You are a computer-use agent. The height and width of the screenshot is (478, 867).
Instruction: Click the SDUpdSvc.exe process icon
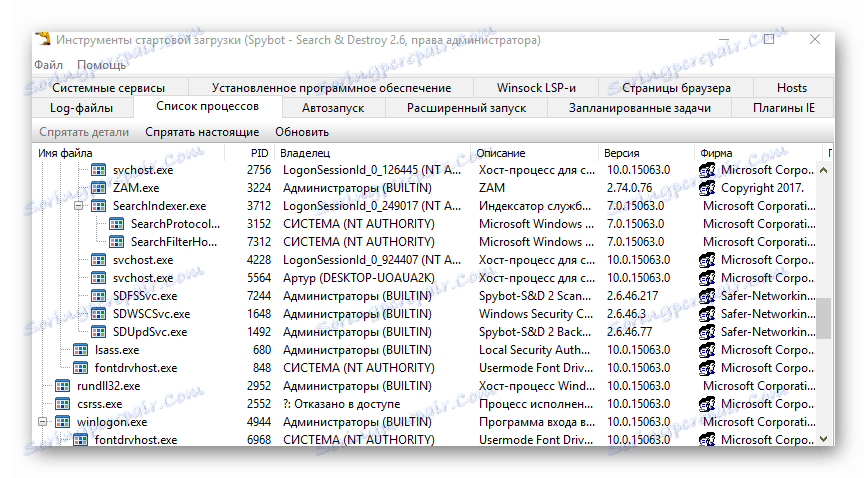[98, 332]
